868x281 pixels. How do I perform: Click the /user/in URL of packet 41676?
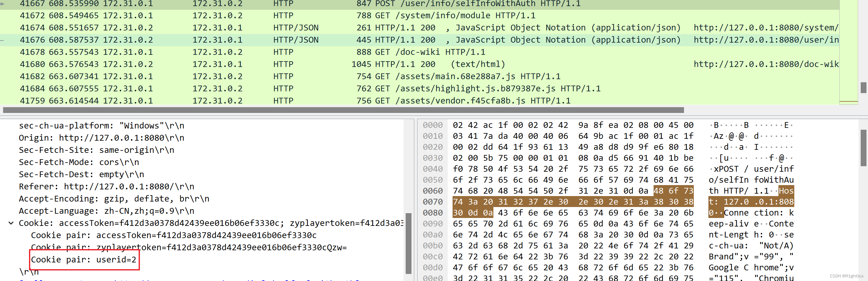766,40
